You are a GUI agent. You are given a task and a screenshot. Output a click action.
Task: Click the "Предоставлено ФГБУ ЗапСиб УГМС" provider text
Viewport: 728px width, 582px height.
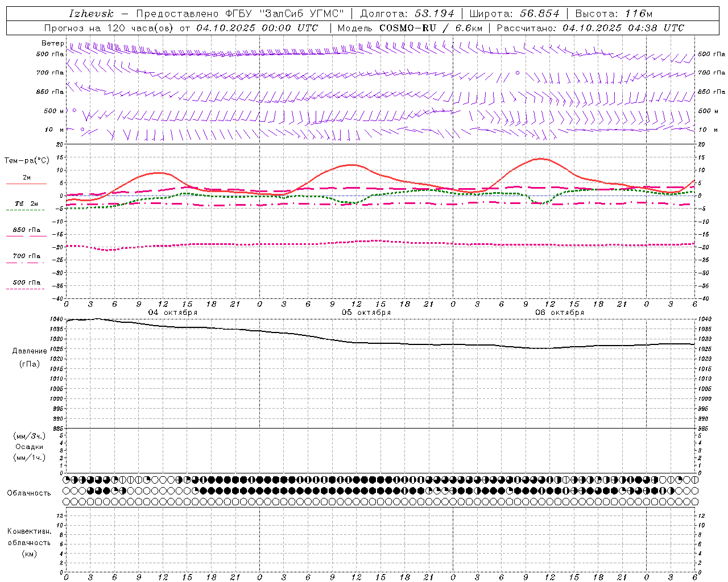[240, 14]
